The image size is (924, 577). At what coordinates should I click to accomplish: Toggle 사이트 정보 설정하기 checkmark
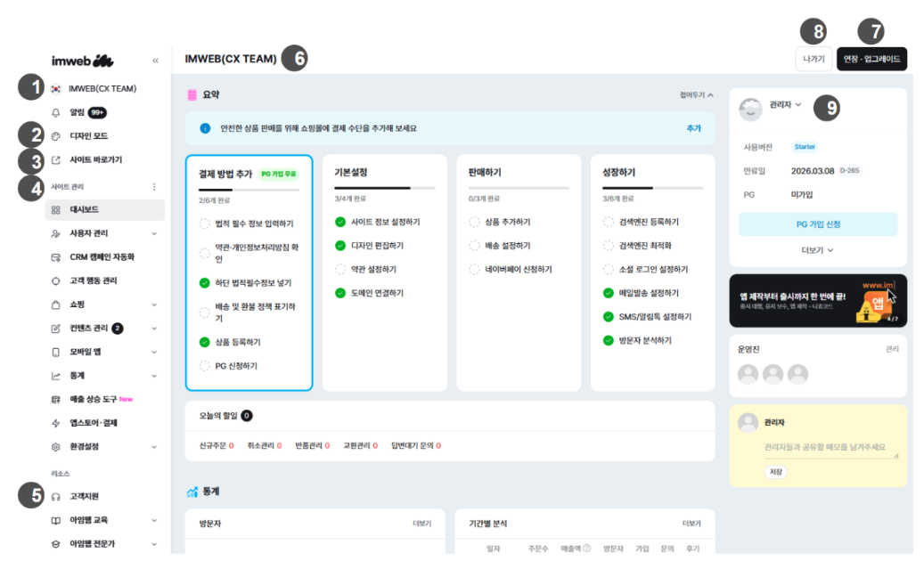pyautogui.click(x=340, y=222)
